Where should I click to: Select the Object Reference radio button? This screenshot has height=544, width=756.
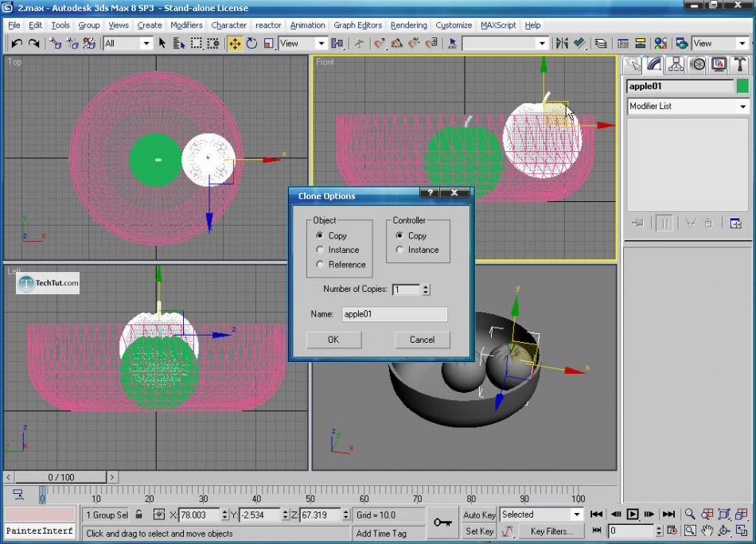tap(320, 264)
